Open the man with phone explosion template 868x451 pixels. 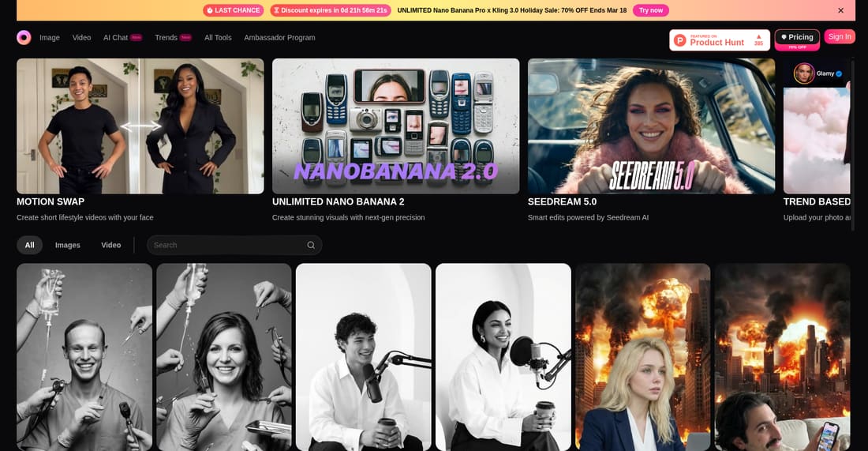tap(782, 357)
